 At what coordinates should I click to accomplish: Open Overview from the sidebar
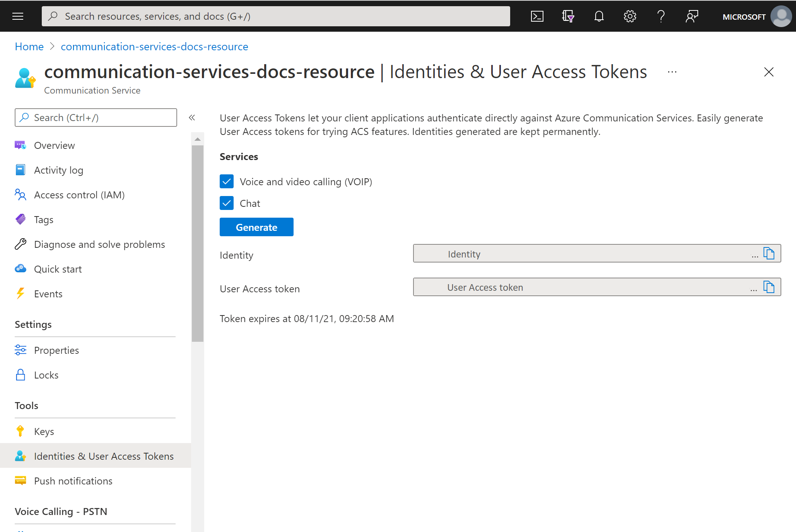tap(55, 145)
